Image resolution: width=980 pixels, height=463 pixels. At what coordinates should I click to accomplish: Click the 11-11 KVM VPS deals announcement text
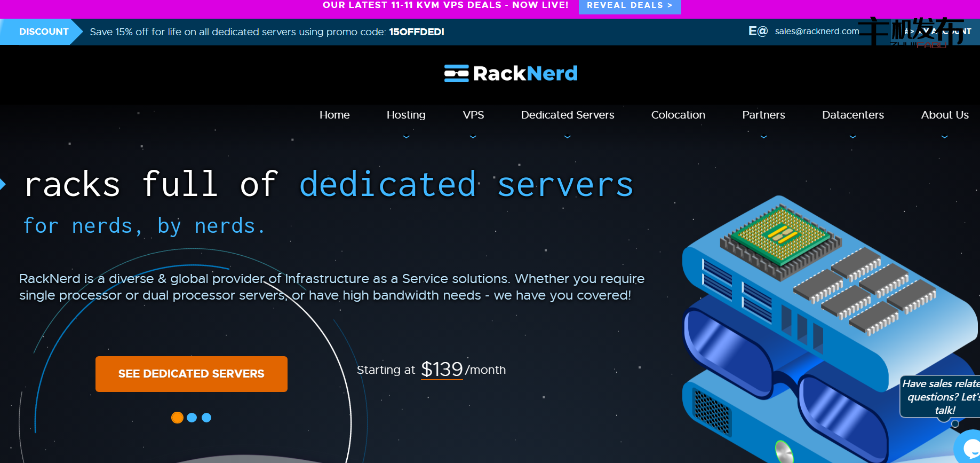point(445,5)
